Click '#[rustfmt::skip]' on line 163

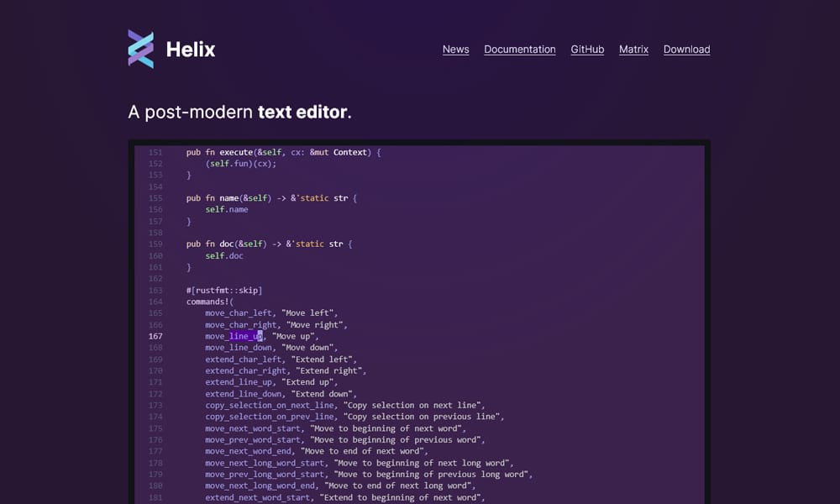[224, 291]
